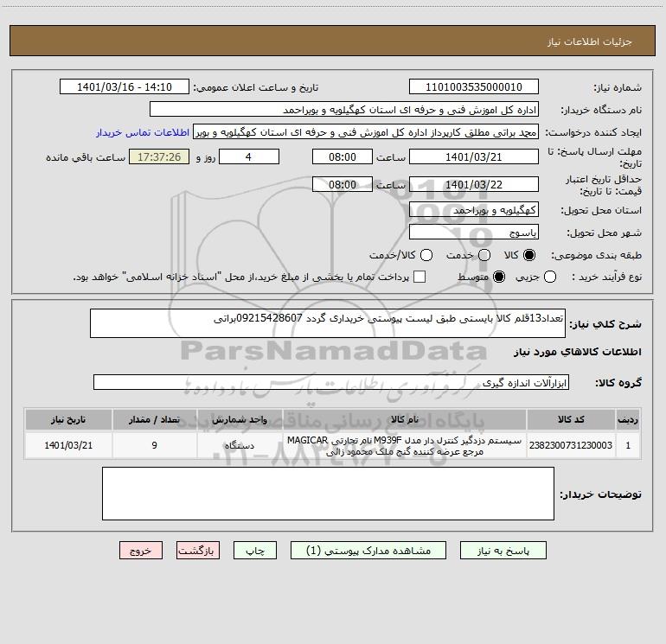This screenshot has width=666, height=644.
Task: Click the چاپ print button
Action: [255, 551]
